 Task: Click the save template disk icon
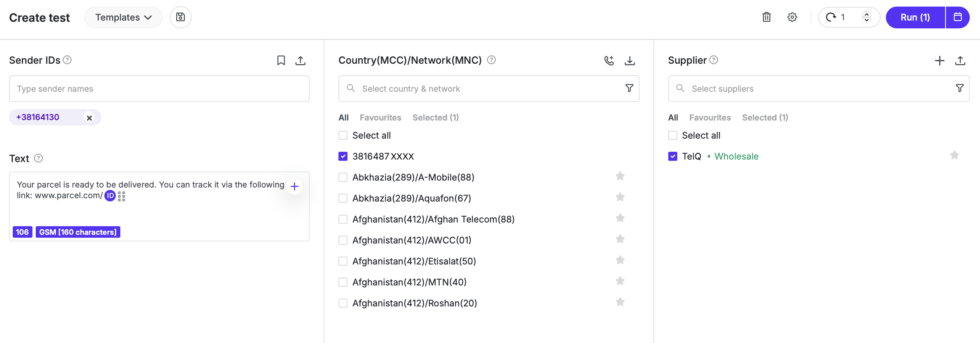coord(180,17)
